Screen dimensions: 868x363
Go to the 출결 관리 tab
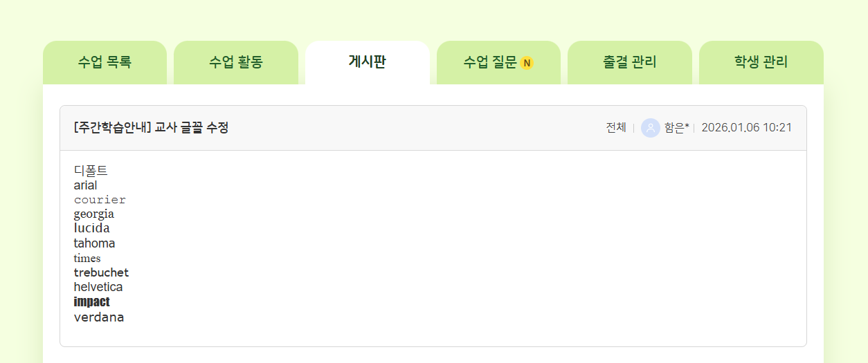629,62
